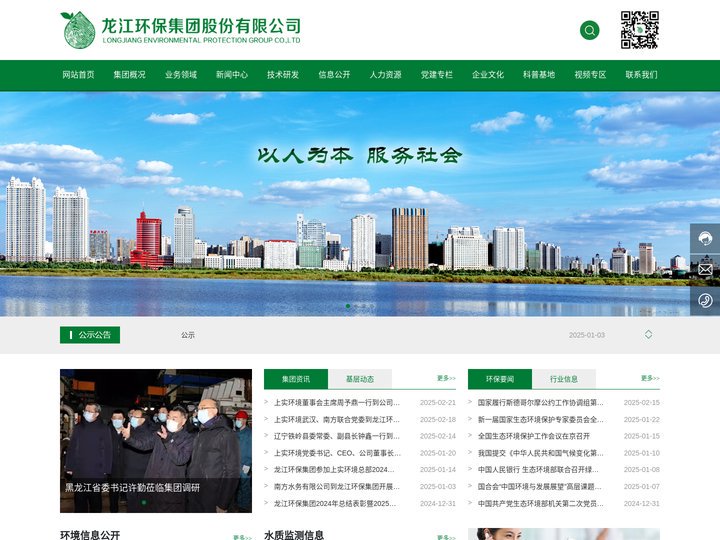This screenshot has height=540, width=720.
Task: Open news 龙江环保集团2024年总结表彰暨2025
Action: click(x=335, y=504)
